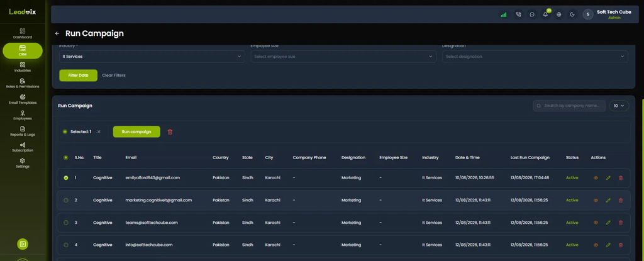Click the phone call icon in header
This screenshot has height=261, width=644.
tap(518, 14)
